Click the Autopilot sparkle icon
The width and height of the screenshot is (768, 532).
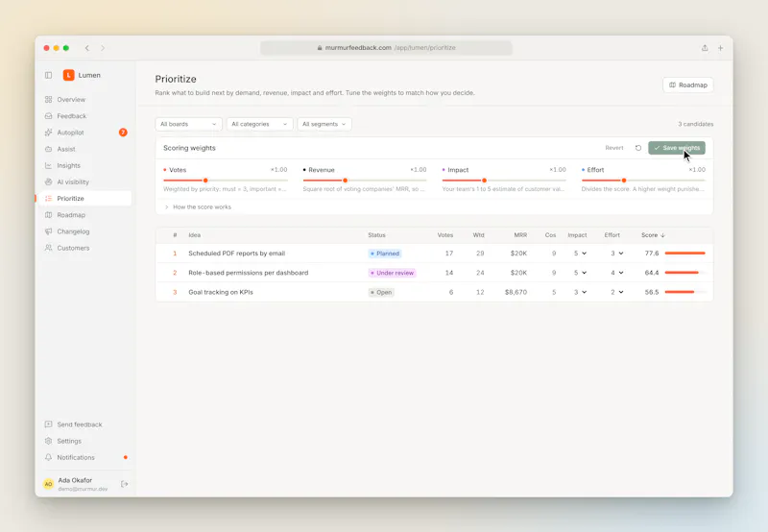point(49,133)
